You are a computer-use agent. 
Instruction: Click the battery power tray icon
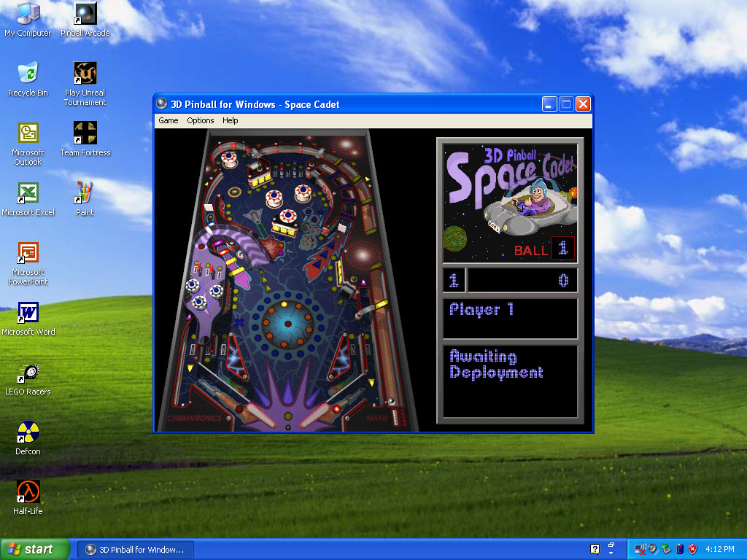[x=680, y=549]
